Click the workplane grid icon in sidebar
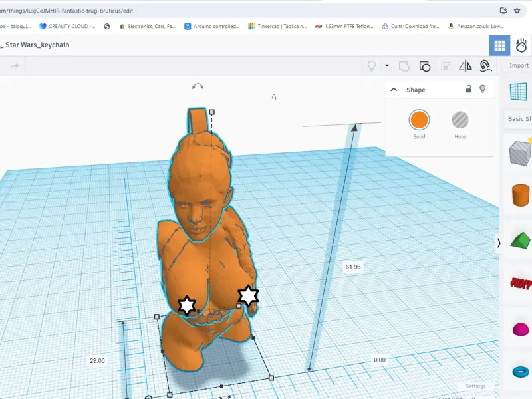The width and height of the screenshot is (532, 399). tap(519, 92)
